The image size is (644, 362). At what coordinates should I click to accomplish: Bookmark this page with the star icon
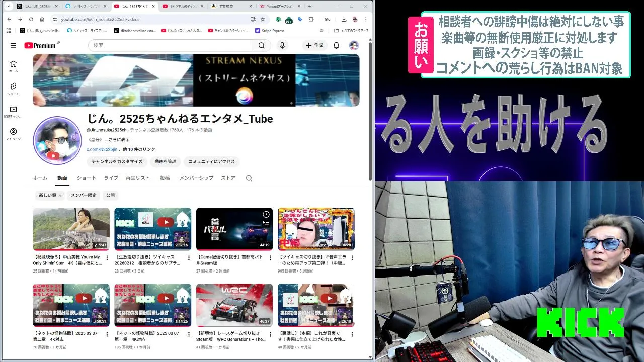tap(263, 19)
